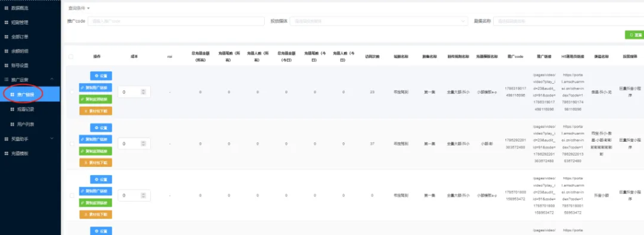Screen dimensions: 644x235
Task: Open 数据概览 in the sidebar
Action: coord(19,8)
